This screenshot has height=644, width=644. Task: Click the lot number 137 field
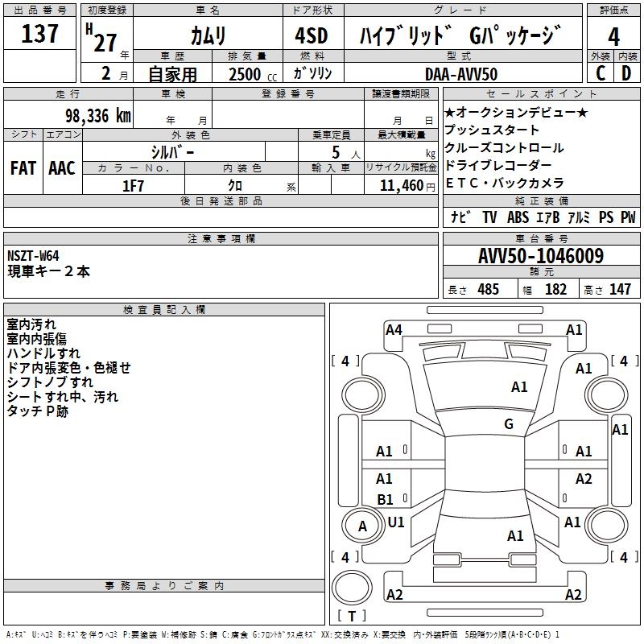39,34
